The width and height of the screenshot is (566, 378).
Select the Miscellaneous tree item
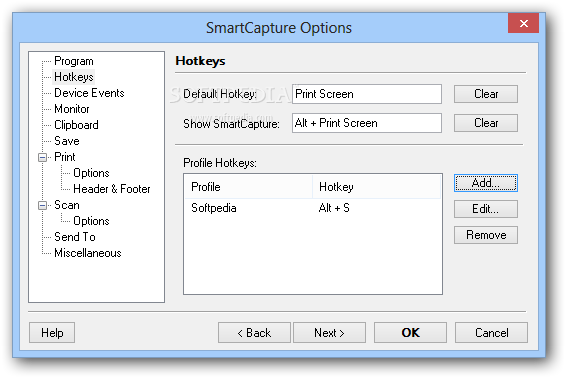88,253
